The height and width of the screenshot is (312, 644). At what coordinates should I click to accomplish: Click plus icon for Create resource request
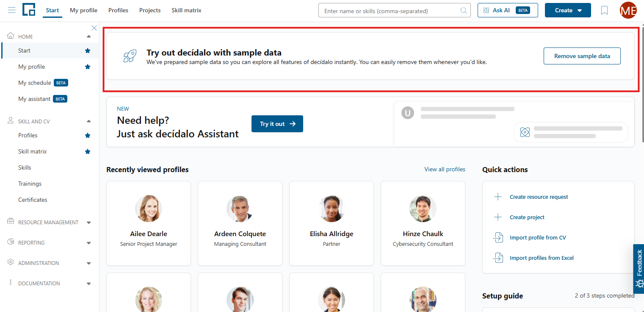tap(498, 197)
